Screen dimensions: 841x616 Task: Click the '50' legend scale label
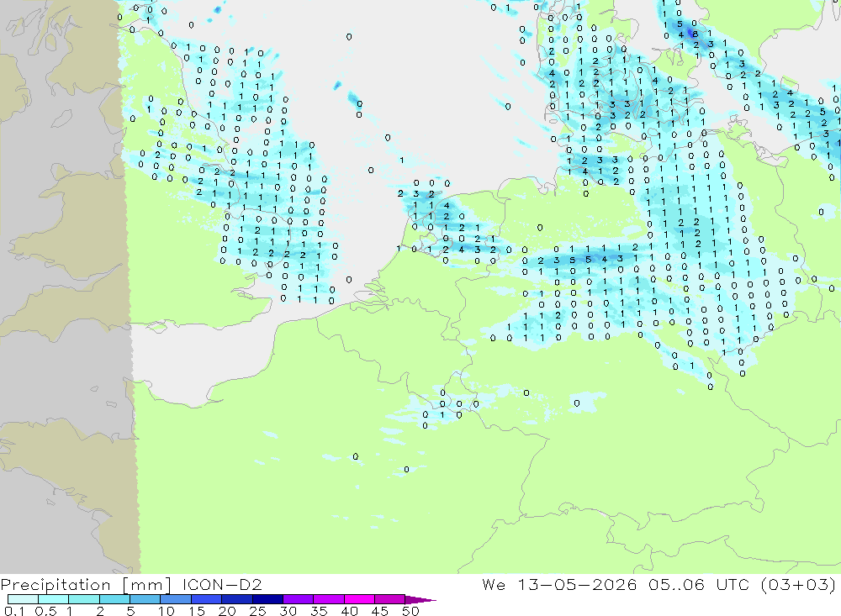click(x=411, y=611)
